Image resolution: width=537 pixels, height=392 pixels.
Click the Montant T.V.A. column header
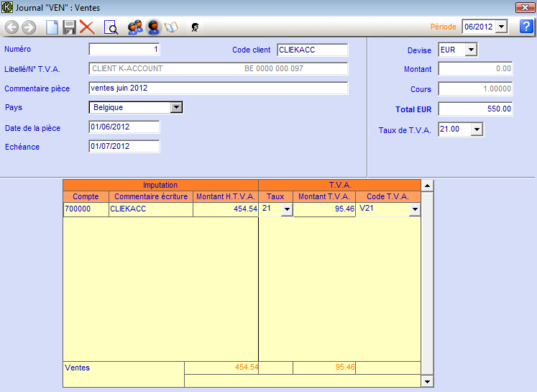[x=324, y=196]
